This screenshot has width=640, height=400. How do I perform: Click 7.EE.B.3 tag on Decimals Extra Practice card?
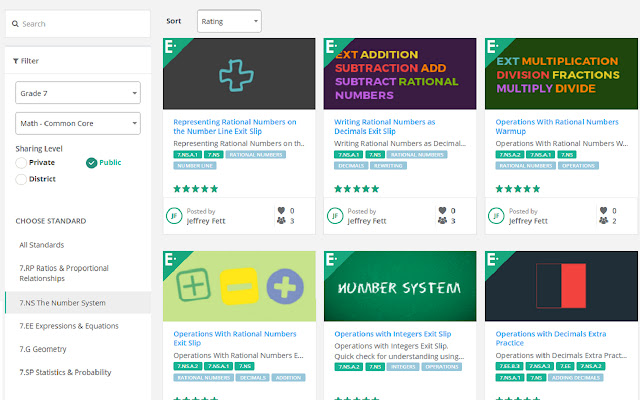pos(509,367)
